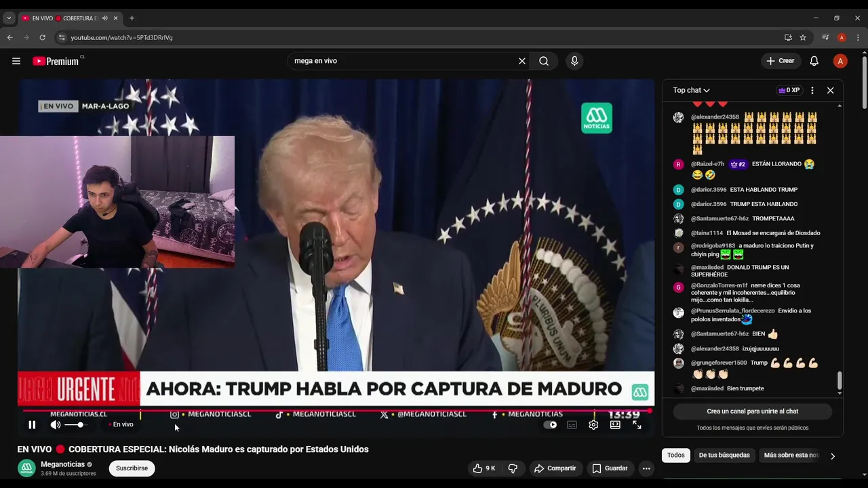Click the Crear button

click(x=781, y=61)
